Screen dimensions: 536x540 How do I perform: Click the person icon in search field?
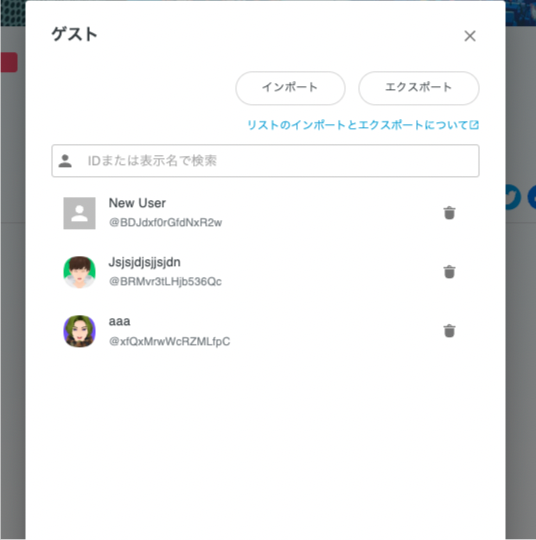(65, 161)
